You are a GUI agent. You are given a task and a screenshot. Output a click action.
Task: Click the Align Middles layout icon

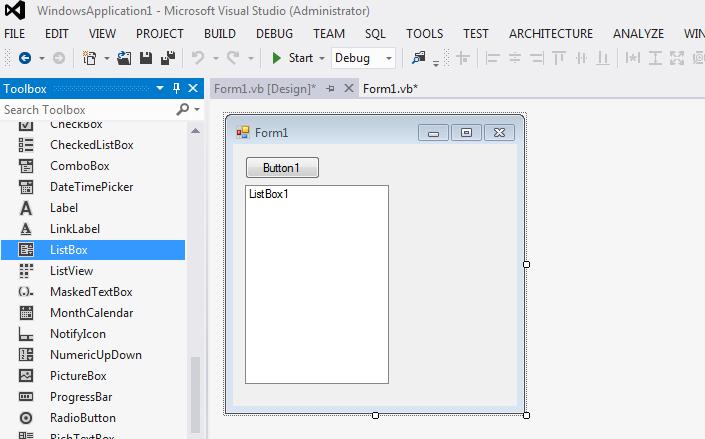(x=581, y=58)
